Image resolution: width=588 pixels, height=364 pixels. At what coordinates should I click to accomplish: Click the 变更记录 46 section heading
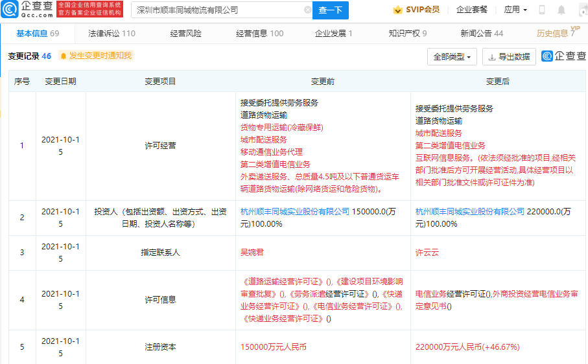click(x=30, y=56)
